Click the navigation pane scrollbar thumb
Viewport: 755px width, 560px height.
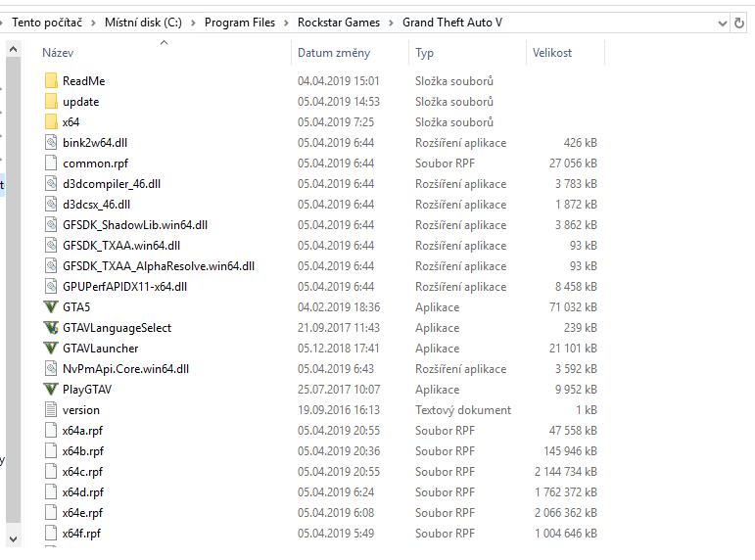[x=13, y=289]
